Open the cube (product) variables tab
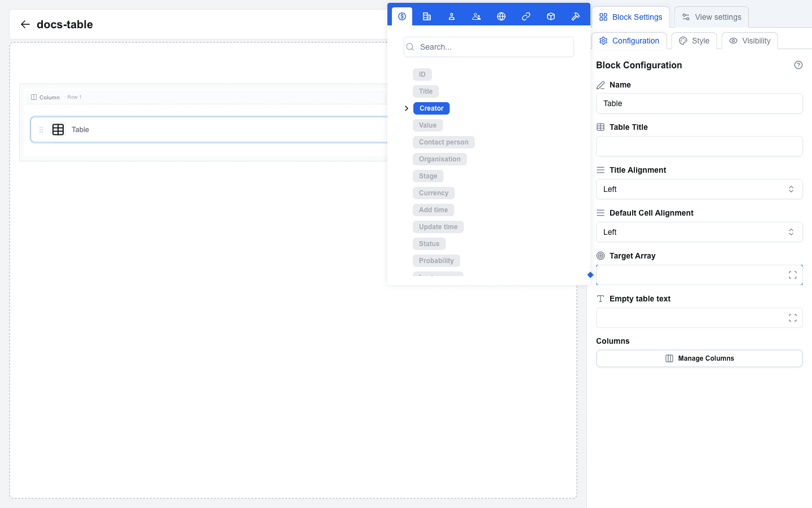Image resolution: width=812 pixels, height=508 pixels. click(551, 16)
